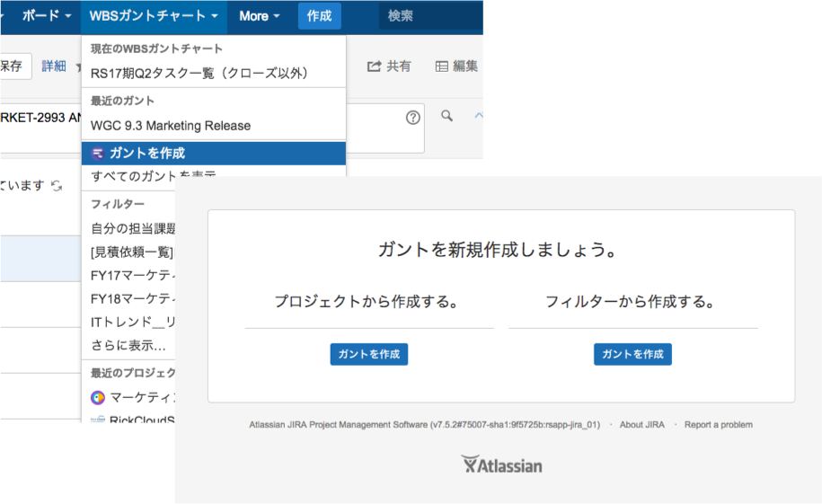Open the 詳細 link

(x=54, y=66)
